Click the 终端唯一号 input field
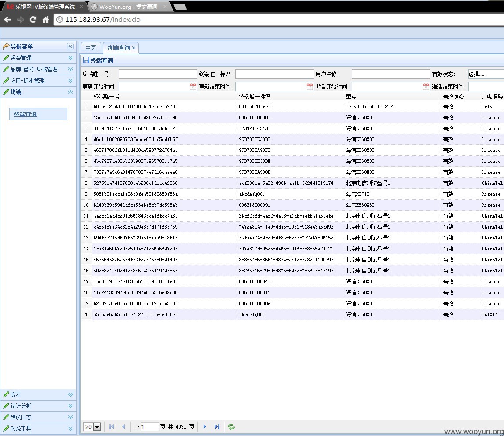This screenshot has height=436, width=504. [158, 74]
